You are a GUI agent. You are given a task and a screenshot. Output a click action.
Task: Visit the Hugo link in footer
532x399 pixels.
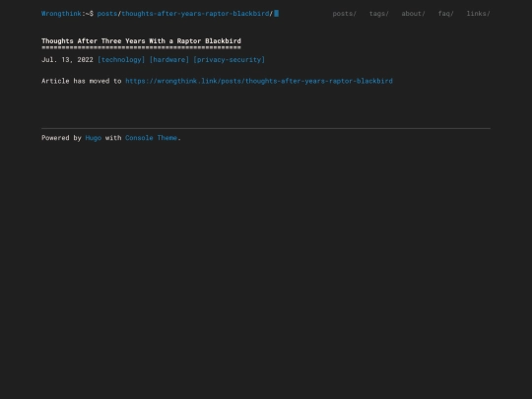94,138
